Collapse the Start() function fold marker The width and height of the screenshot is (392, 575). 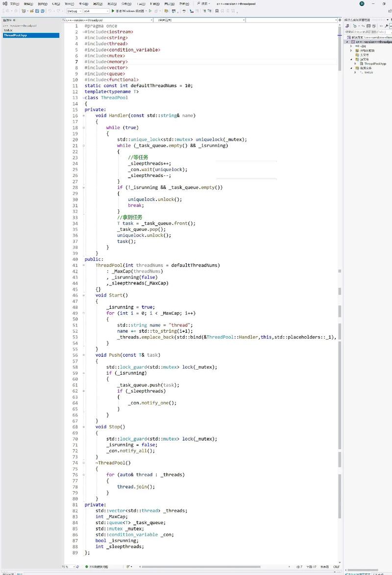click(x=83, y=295)
